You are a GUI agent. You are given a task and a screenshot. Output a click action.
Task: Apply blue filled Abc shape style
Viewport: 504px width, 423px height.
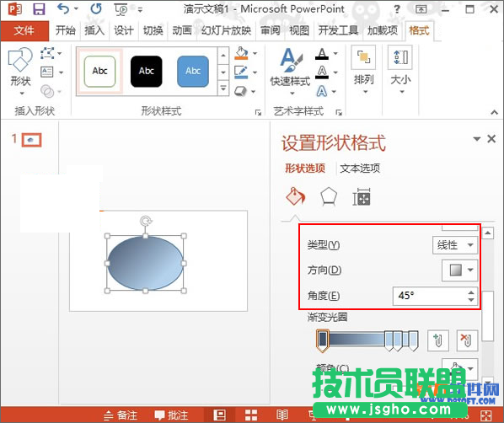(x=193, y=71)
